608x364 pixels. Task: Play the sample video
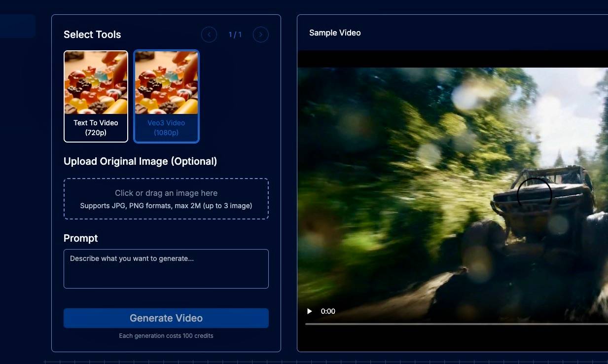pos(310,311)
